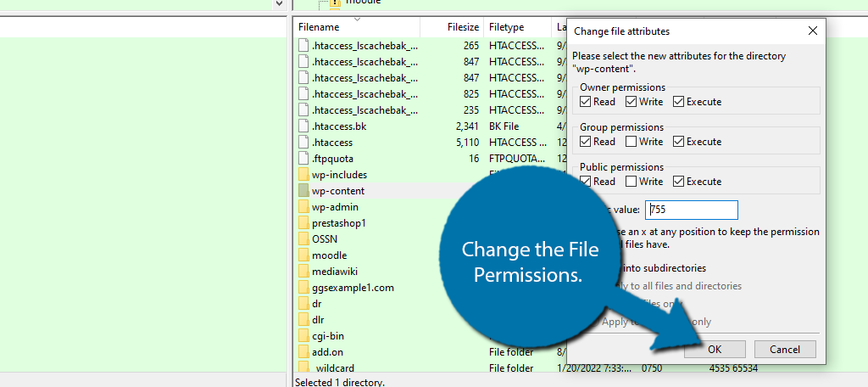
Task: Enable Group Write permission checkbox
Action: 632,142
